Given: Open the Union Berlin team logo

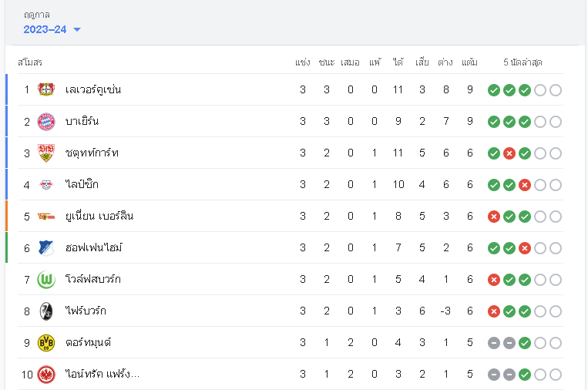Looking at the screenshot, I should tap(46, 217).
